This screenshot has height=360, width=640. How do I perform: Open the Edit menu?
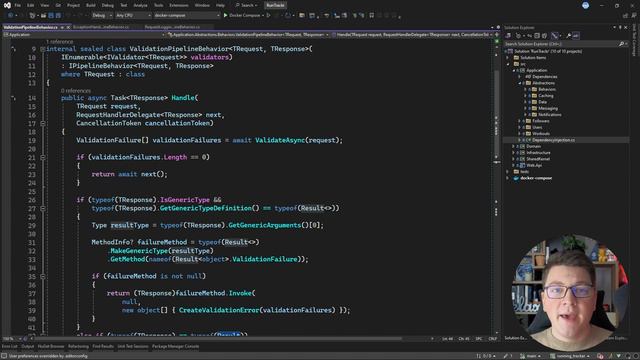(x=31, y=5)
